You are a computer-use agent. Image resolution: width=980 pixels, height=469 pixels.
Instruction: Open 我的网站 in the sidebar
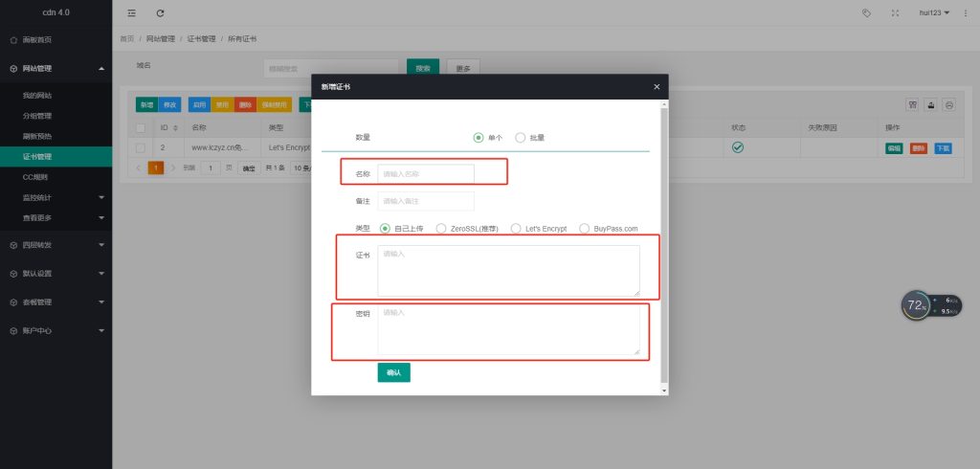37,96
